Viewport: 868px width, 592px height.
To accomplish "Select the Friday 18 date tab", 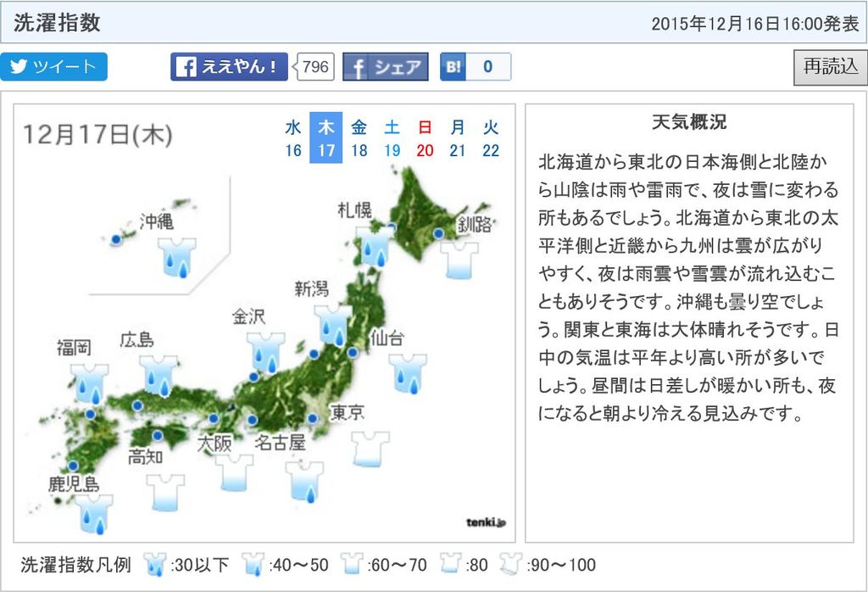I will (359, 138).
